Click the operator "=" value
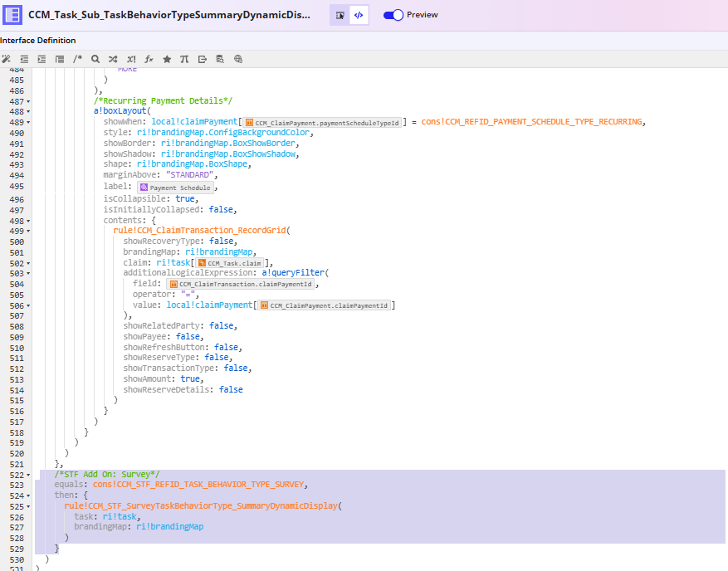This screenshot has width=728, height=571. [188, 295]
